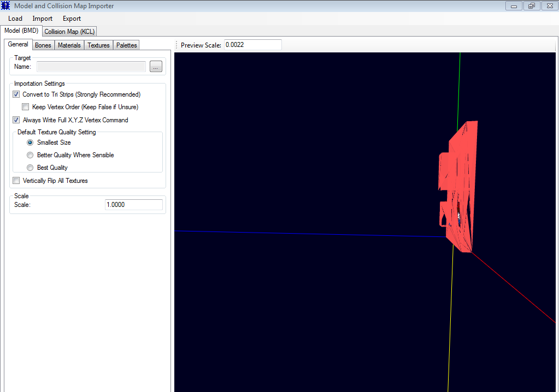Open the Load menu

click(15, 19)
